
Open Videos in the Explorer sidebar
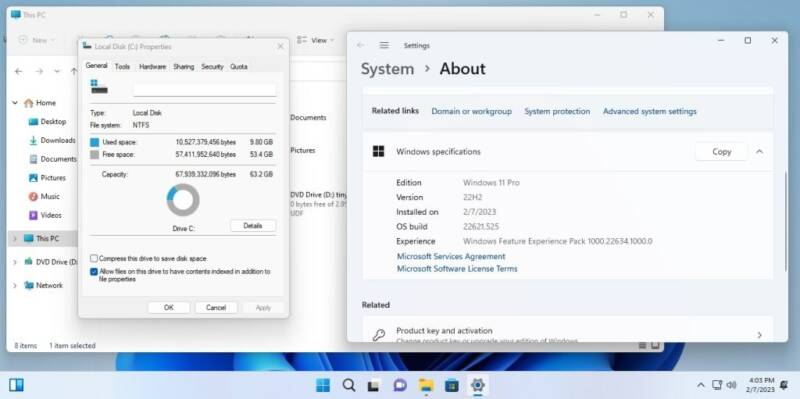45,215
